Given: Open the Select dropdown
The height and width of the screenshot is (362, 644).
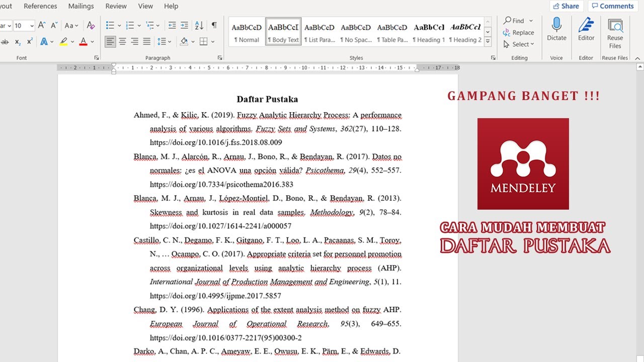Looking at the screenshot, I should coord(519,44).
